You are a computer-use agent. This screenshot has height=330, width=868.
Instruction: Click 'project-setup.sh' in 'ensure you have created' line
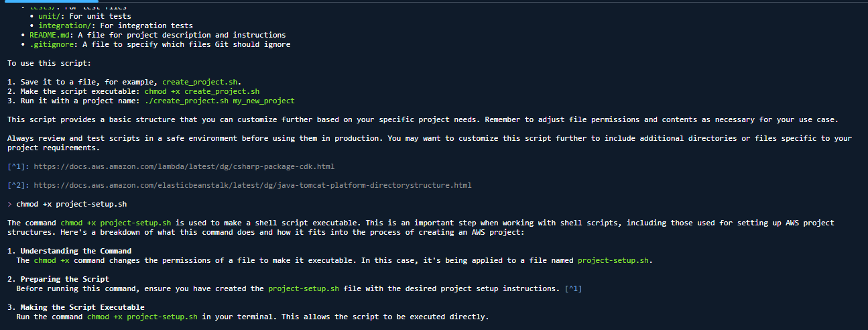point(304,288)
